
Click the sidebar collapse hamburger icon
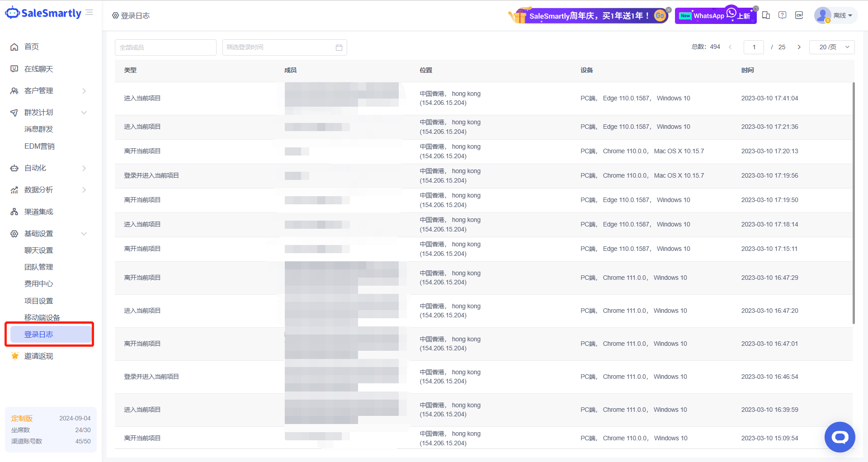click(89, 13)
